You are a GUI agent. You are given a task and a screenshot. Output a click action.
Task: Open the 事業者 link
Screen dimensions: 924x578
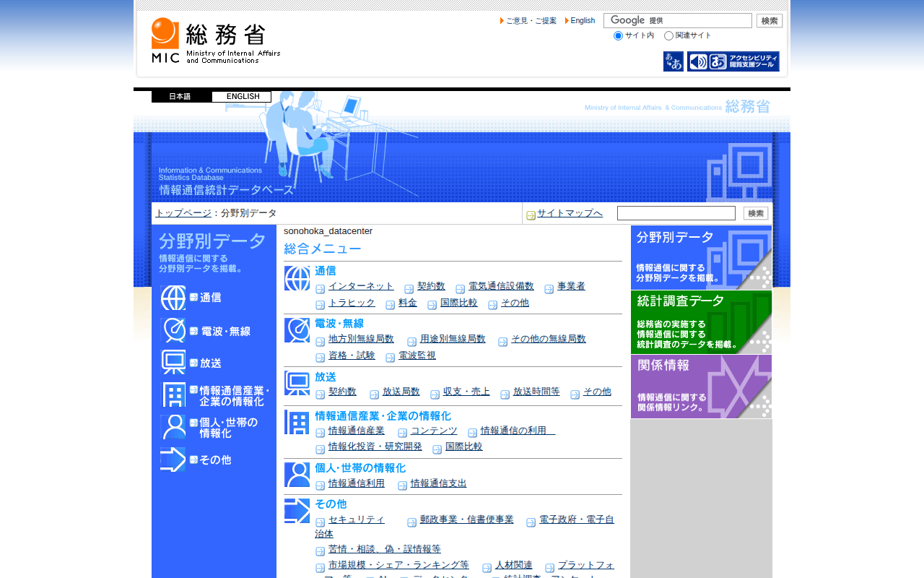[x=571, y=286]
